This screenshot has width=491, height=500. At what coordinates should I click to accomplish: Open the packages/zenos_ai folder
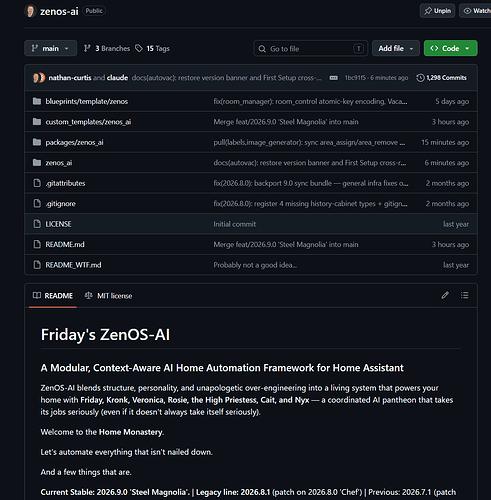(x=74, y=142)
